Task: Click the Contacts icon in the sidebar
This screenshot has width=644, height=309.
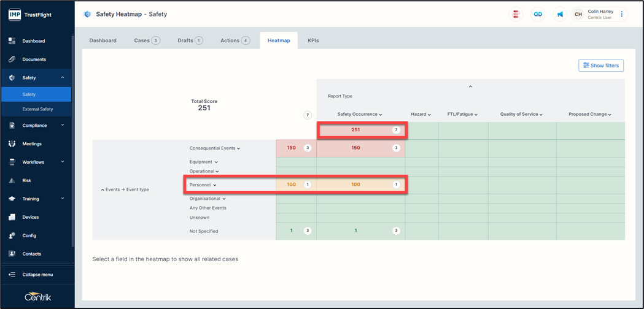Action: point(12,254)
